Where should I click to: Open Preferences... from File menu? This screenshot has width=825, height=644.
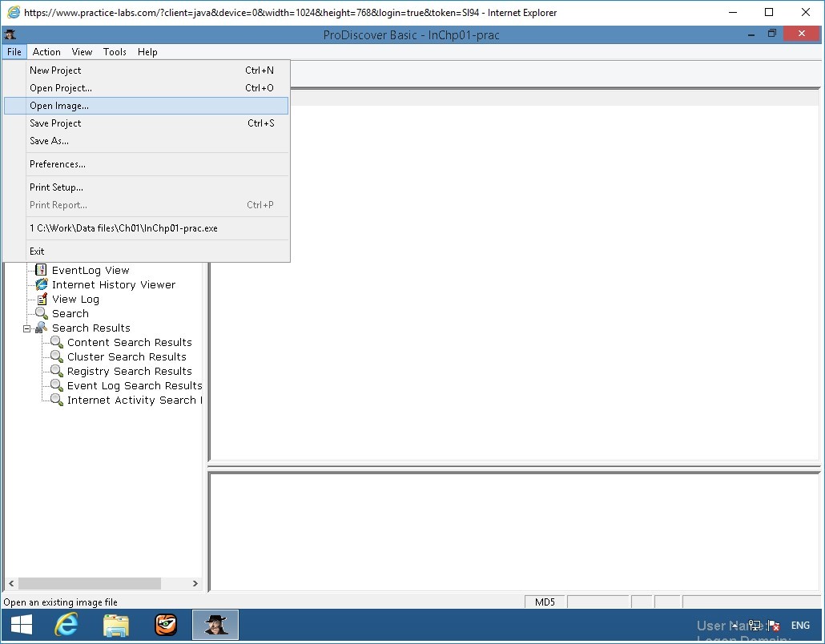click(x=147, y=164)
